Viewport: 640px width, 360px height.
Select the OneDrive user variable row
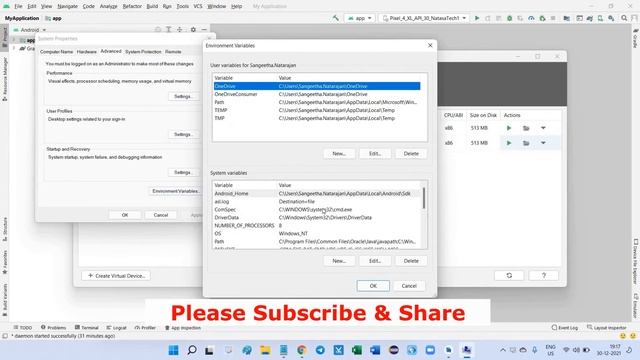pyautogui.click(x=317, y=86)
